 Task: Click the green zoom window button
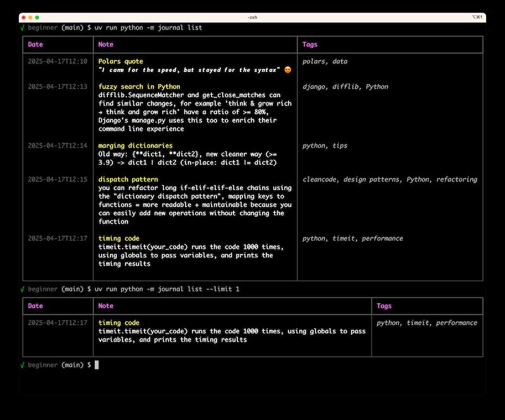[x=37, y=18]
